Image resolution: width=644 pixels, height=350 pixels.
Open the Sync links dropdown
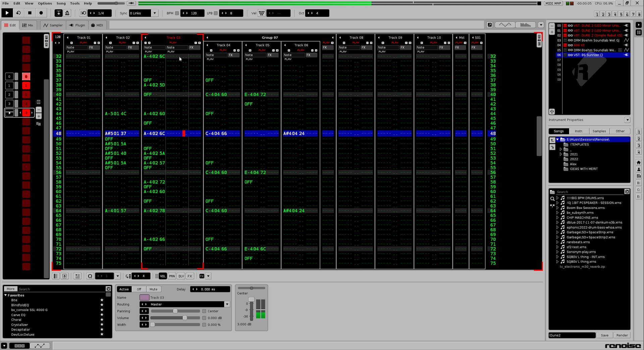[x=154, y=13]
